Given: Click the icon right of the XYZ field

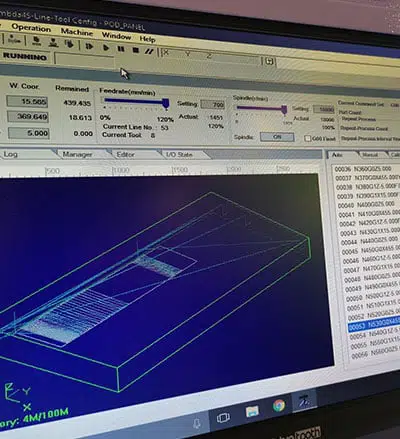Looking at the screenshot, I should click(x=269, y=61).
